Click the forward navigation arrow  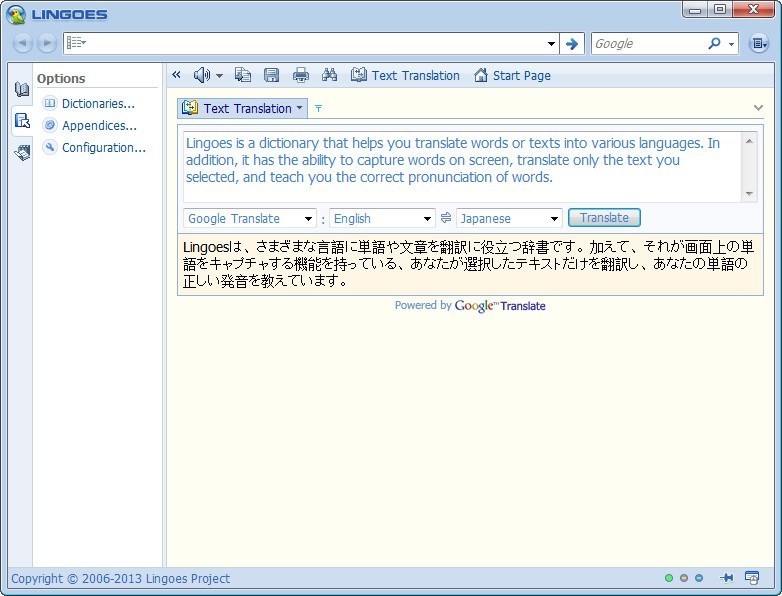point(47,43)
